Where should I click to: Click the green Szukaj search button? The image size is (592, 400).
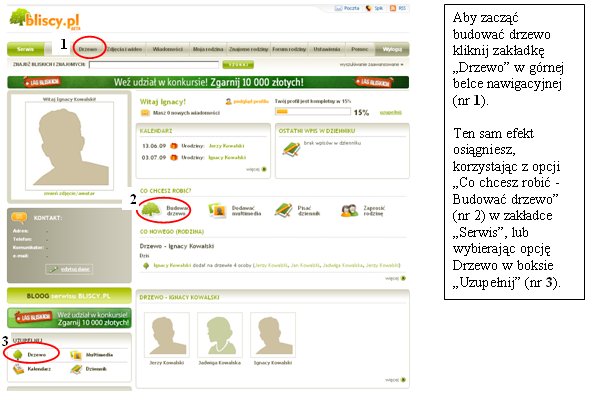(x=238, y=65)
